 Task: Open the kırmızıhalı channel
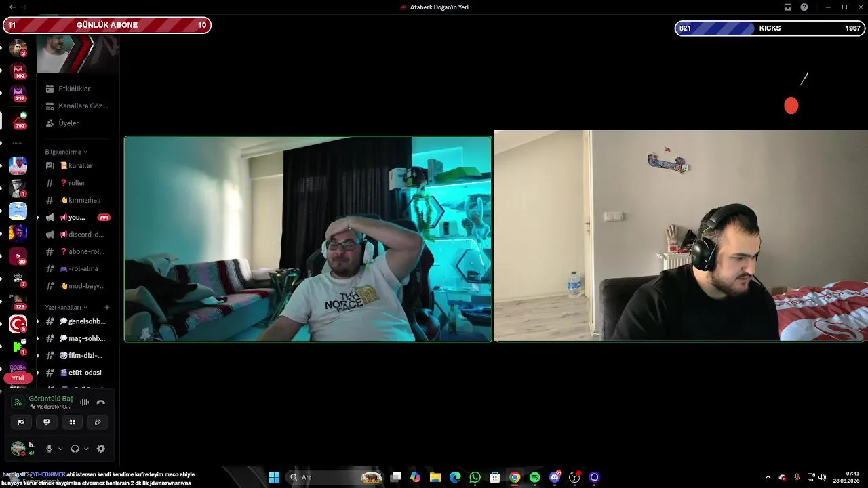(77, 200)
